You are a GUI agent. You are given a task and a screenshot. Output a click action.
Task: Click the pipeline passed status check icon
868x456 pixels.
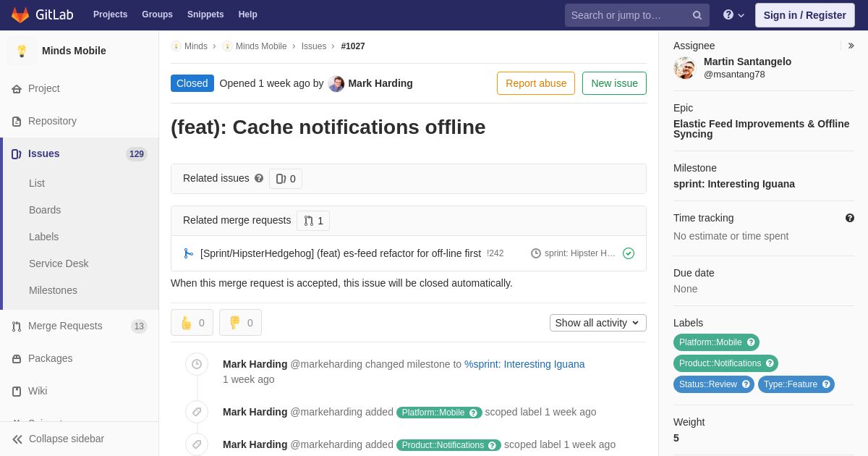tap(629, 253)
